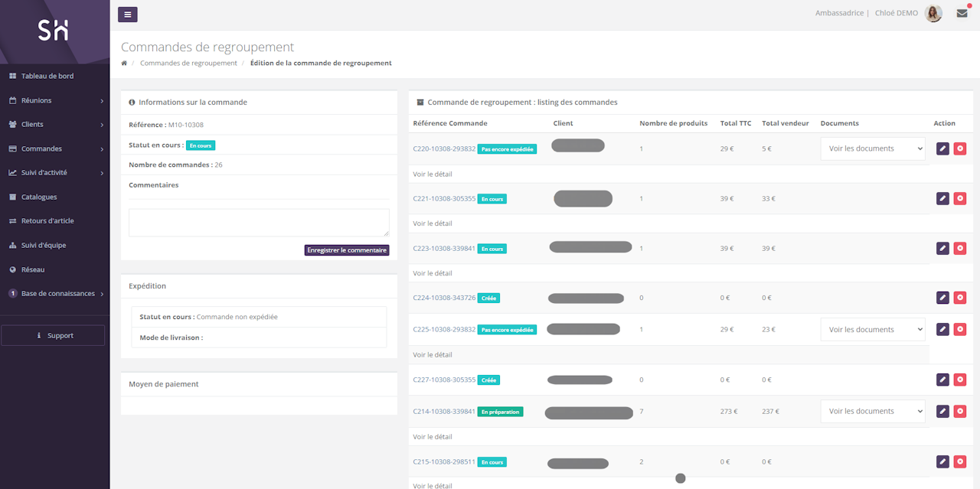This screenshot has width=980, height=489.
Task: Click the hamburger menu toggle button
Action: (127, 14)
